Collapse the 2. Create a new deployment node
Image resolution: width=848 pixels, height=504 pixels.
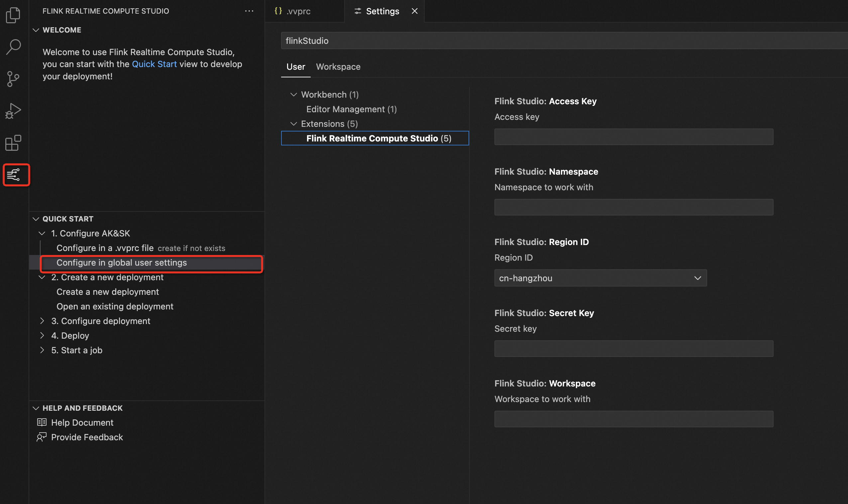(42, 277)
